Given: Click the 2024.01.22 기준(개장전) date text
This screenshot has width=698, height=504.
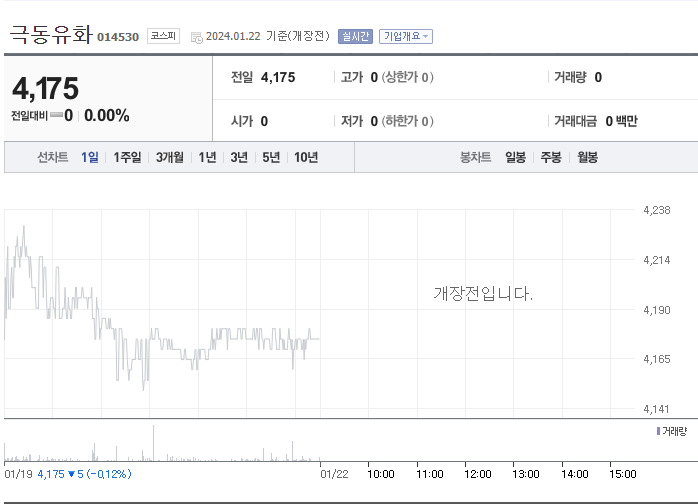Looking at the screenshot, I should (x=268, y=36).
